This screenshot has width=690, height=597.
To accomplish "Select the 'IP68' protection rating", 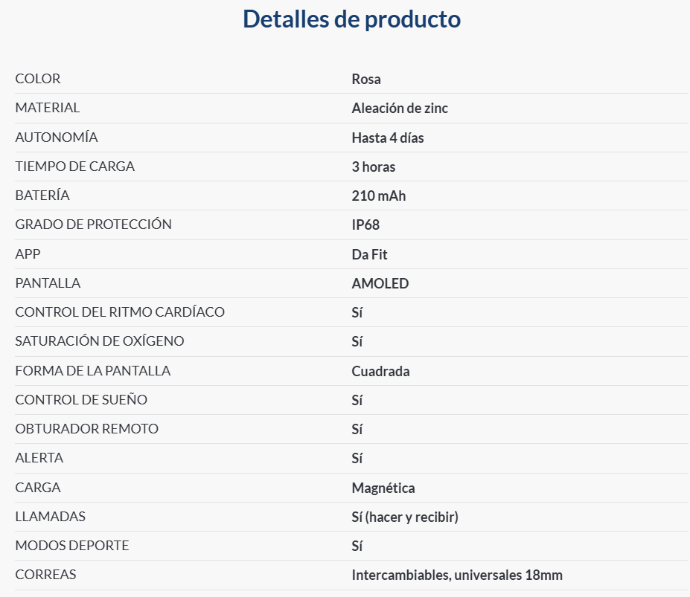I will [366, 225].
